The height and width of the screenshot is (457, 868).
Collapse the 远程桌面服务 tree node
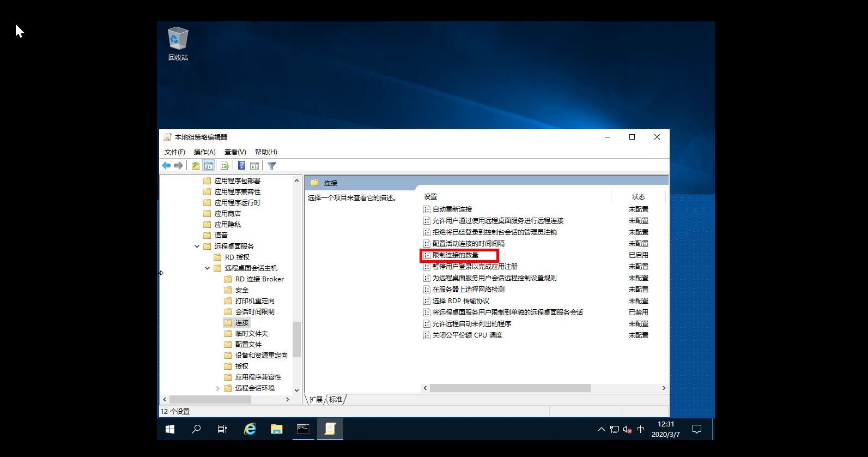197,246
